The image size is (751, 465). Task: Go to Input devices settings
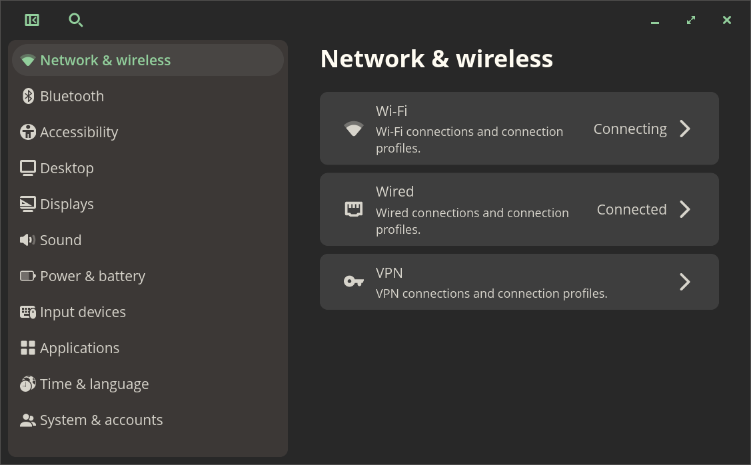pyautogui.click(x=82, y=312)
